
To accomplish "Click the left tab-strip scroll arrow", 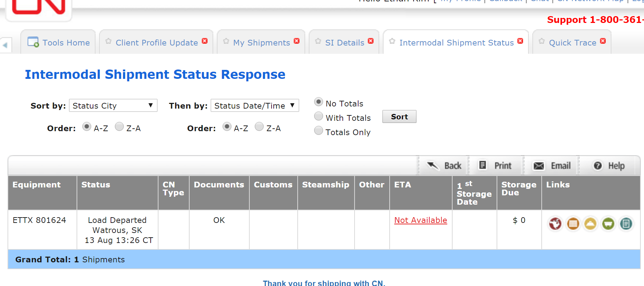I will click(5, 45).
